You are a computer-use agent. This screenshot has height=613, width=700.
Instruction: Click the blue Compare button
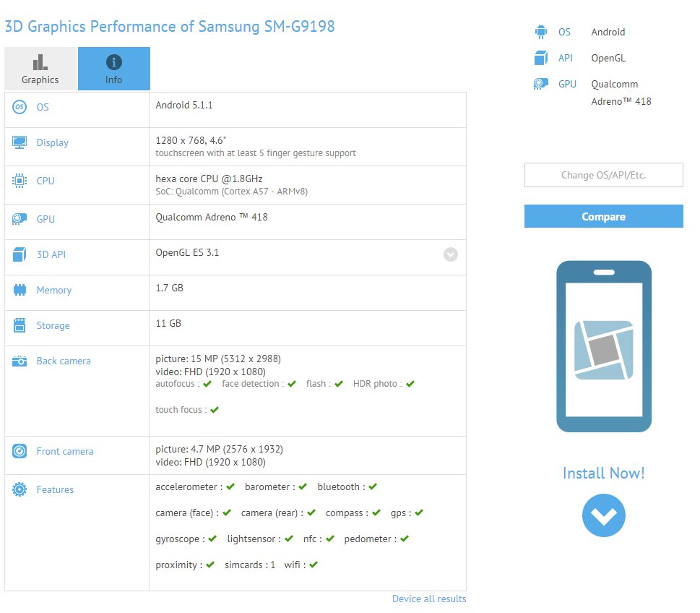pos(604,216)
